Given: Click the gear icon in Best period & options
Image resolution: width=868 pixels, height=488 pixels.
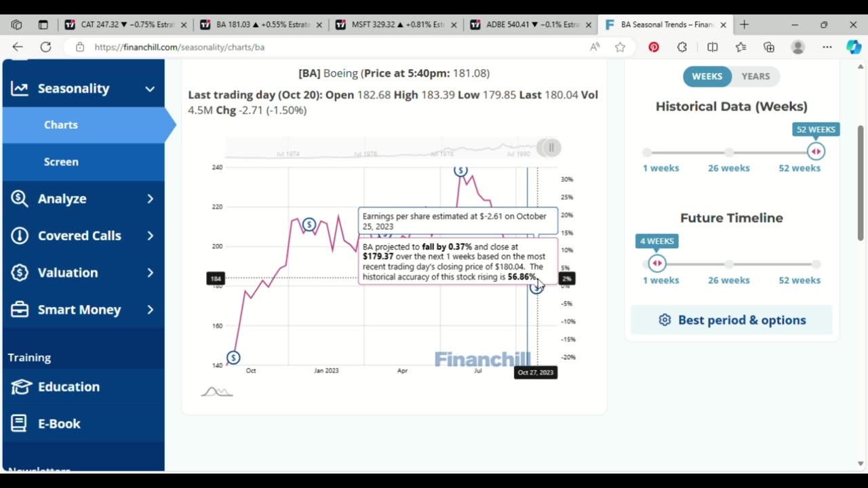Looking at the screenshot, I should (x=665, y=320).
